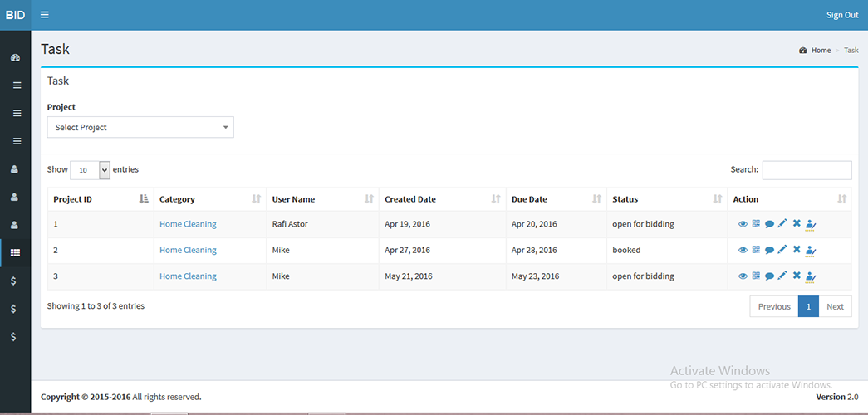Open the highlighted grid icon in sidebar
This screenshot has height=415, width=868.
point(15,252)
